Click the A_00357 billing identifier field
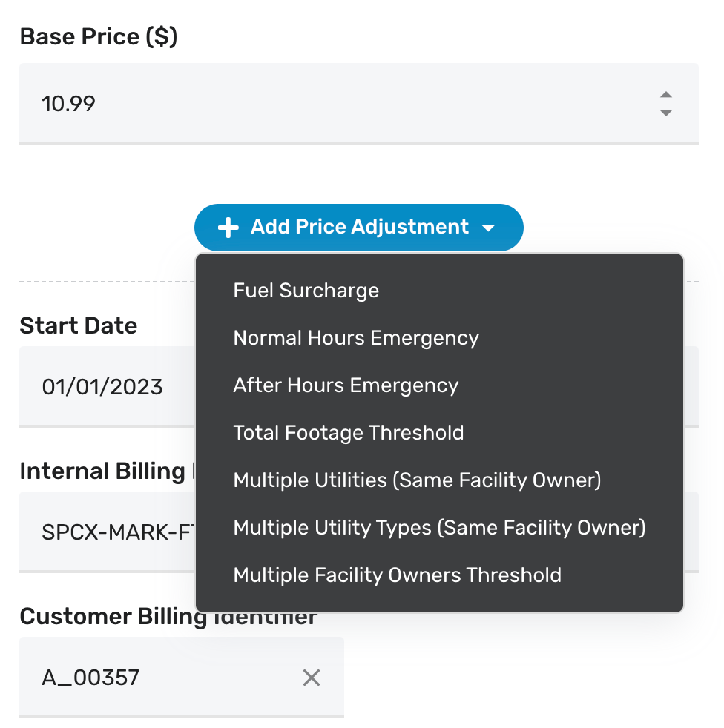Screen dimensions: 724x728 click(x=148, y=677)
